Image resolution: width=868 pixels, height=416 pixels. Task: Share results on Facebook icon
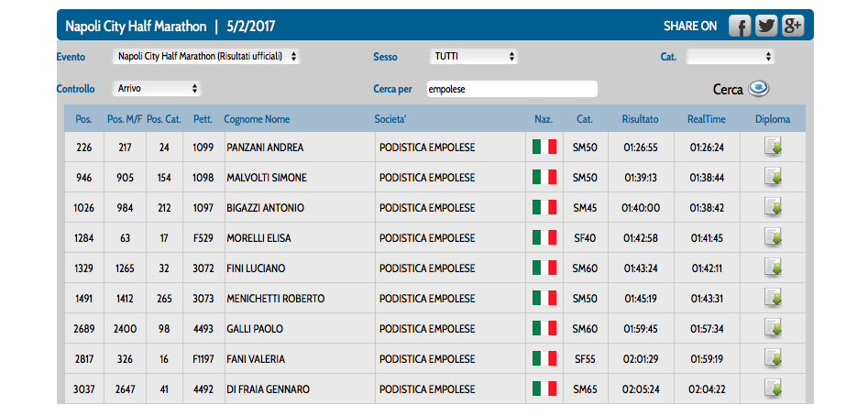tap(739, 26)
